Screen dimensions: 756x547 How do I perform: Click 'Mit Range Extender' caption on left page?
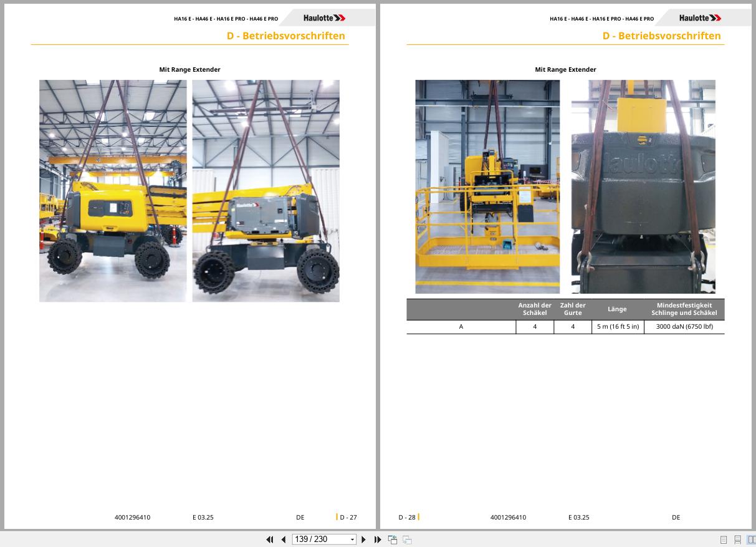[x=189, y=70]
